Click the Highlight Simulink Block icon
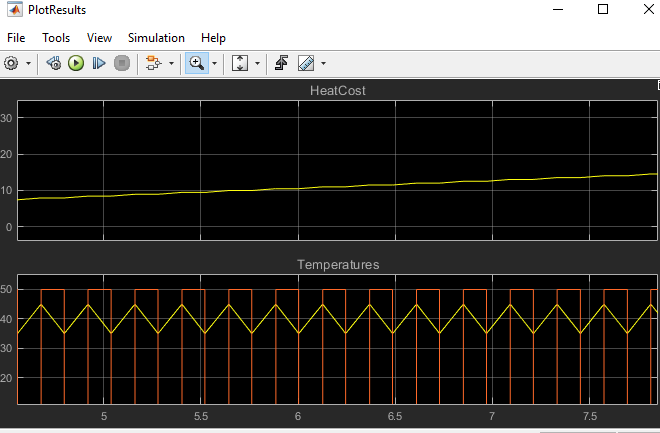This screenshot has height=433, width=660. [x=154, y=64]
